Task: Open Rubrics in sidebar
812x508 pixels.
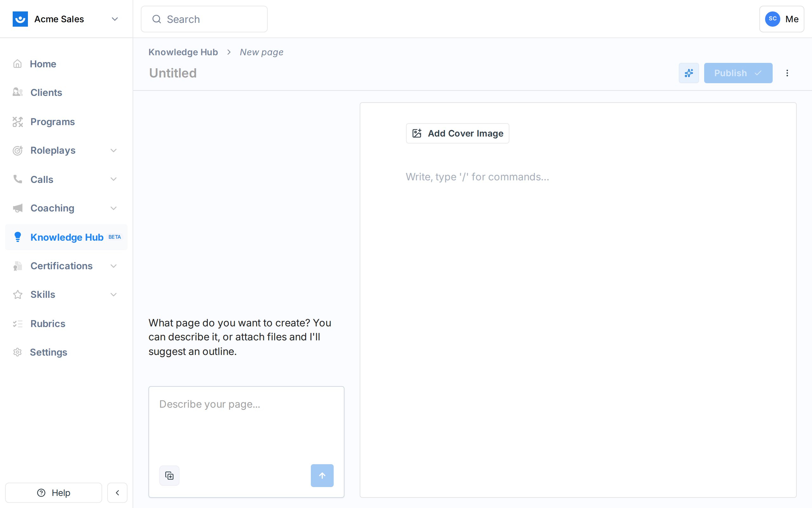Action: point(66,324)
